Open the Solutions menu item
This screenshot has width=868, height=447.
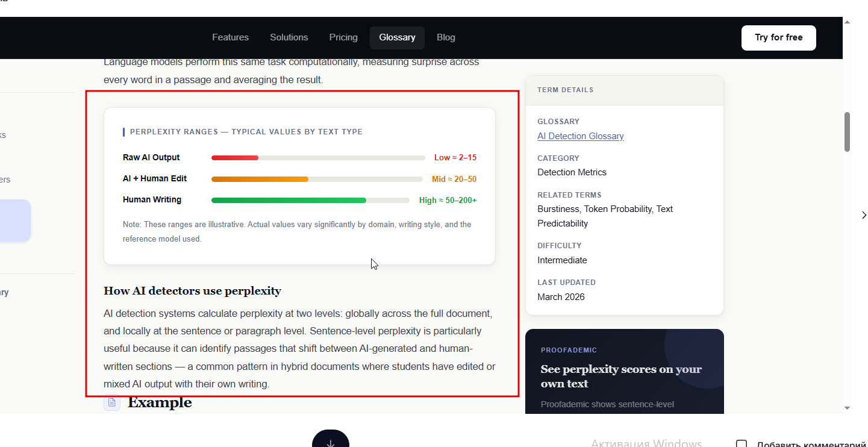(289, 37)
